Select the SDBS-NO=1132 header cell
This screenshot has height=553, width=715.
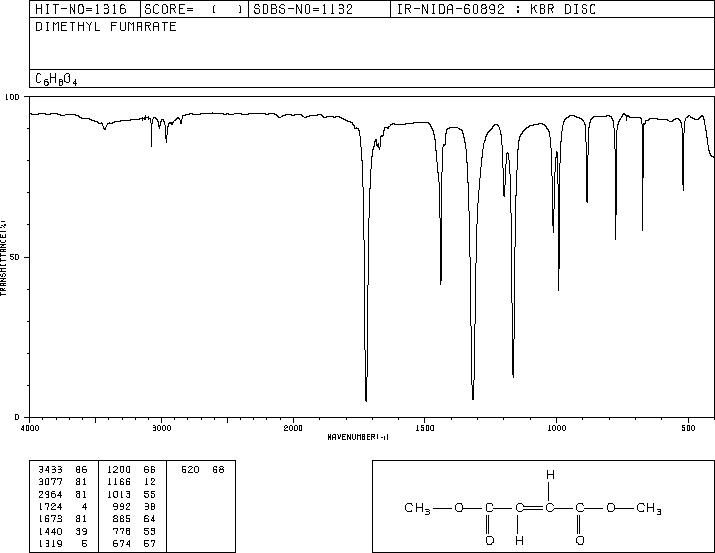pyautogui.click(x=319, y=9)
